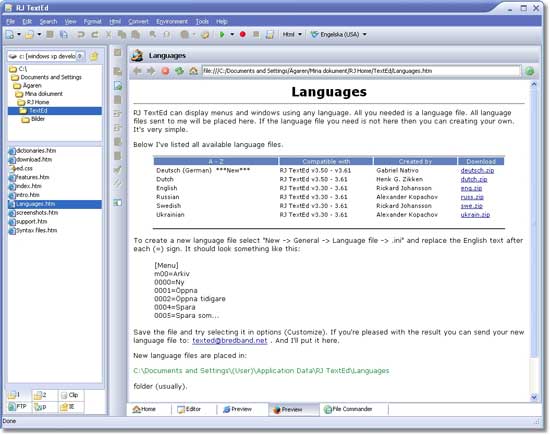
Task: Select the Documents and Settings folder
Action: (x=51, y=77)
